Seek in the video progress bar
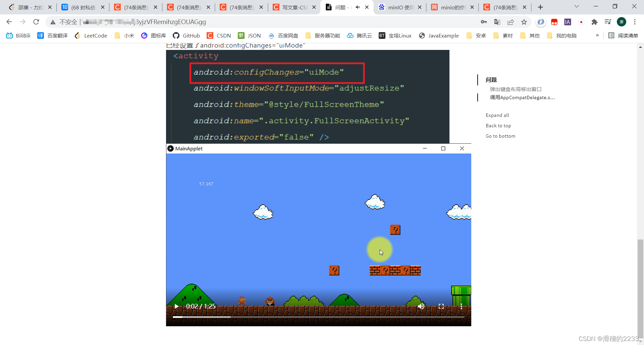The height and width of the screenshot is (345, 644). click(x=318, y=317)
